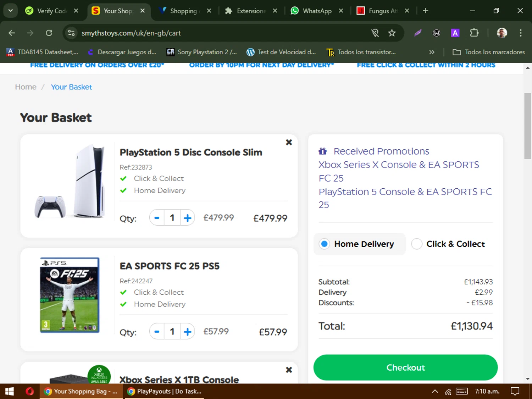Viewport: 532px width, 399px height.
Task: Close the Your Shopping tab
Action: pos(142,11)
